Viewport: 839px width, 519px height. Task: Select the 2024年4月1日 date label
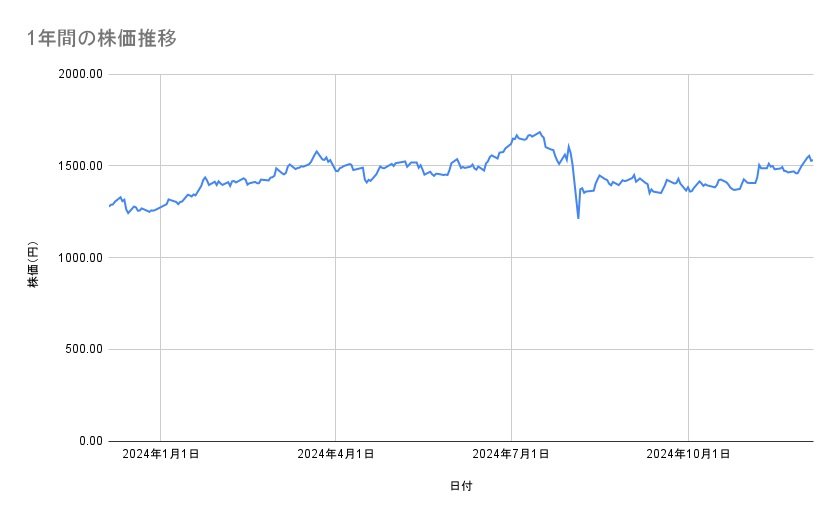(x=336, y=454)
